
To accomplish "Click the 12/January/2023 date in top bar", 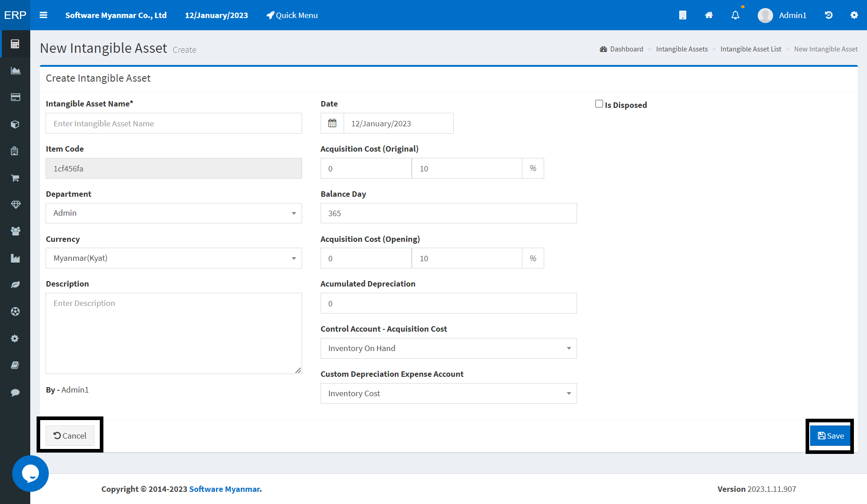I will click(216, 15).
